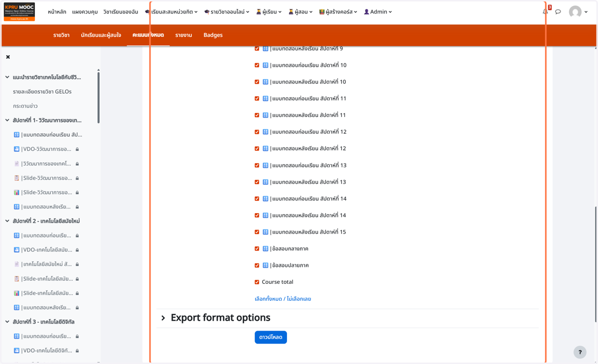Image resolution: width=598 pixels, height=364 pixels.
Task: Click the ดาวน์โหลด download button
Action: pyautogui.click(x=271, y=337)
